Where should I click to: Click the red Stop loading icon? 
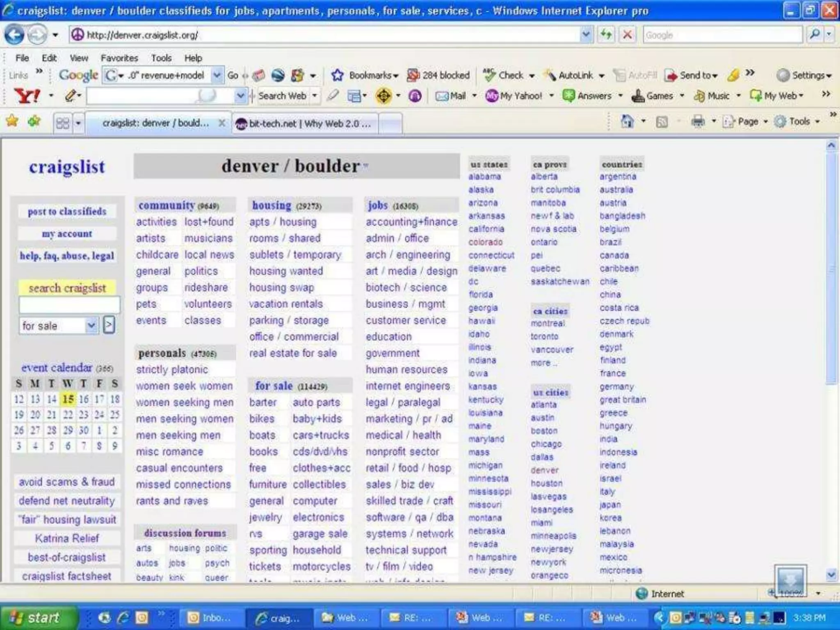[627, 34]
